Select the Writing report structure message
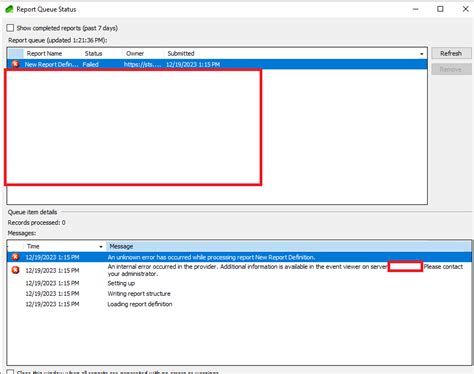Screen dimensions: 474x374 pos(139,294)
